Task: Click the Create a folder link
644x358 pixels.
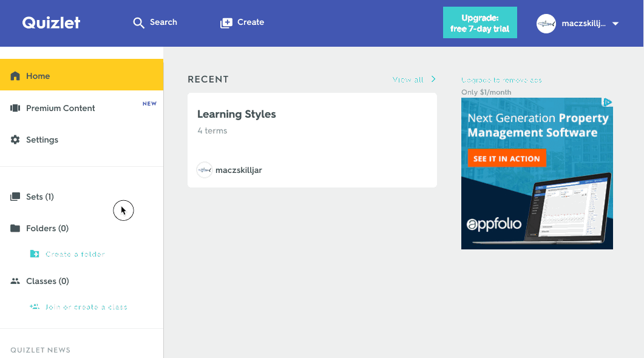Action: coord(75,254)
